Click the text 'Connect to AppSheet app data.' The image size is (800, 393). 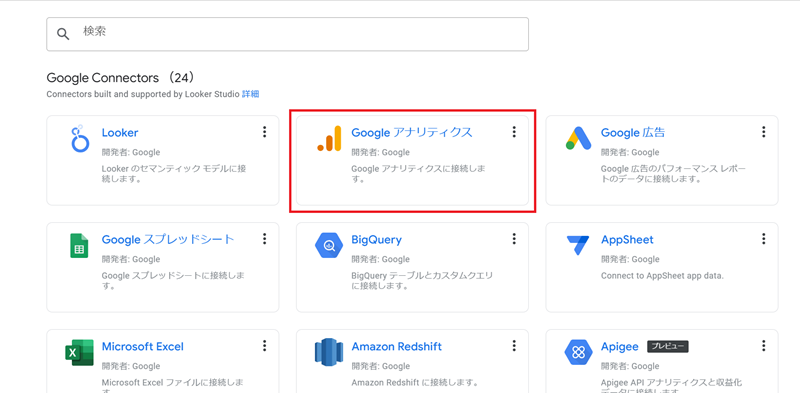[662, 276]
